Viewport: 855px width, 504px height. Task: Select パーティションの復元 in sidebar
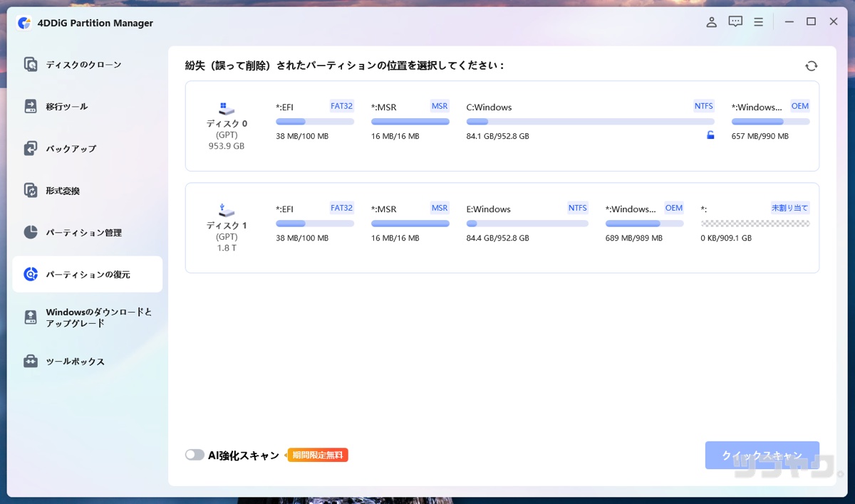click(x=88, y=274)
